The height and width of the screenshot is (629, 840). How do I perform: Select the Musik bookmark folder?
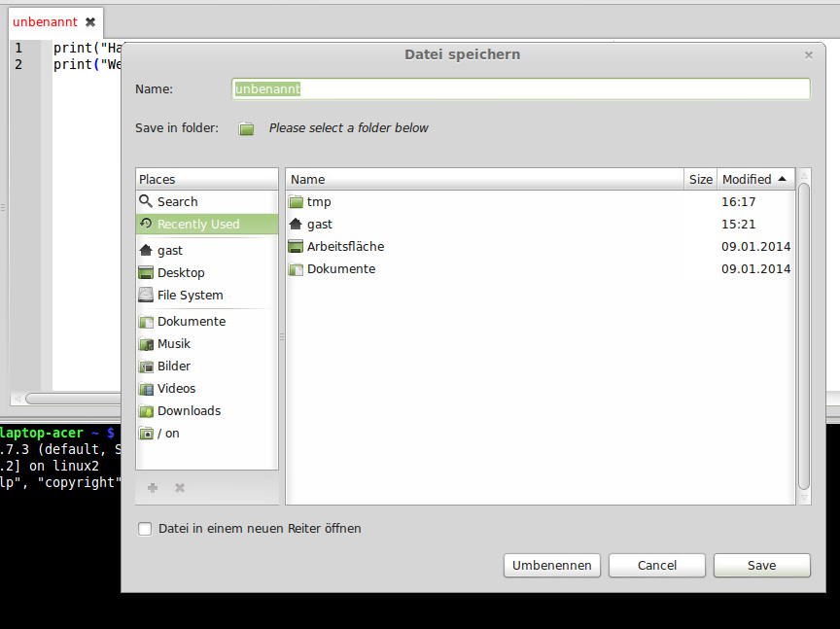pyautogui.click(x=173, y=343)
